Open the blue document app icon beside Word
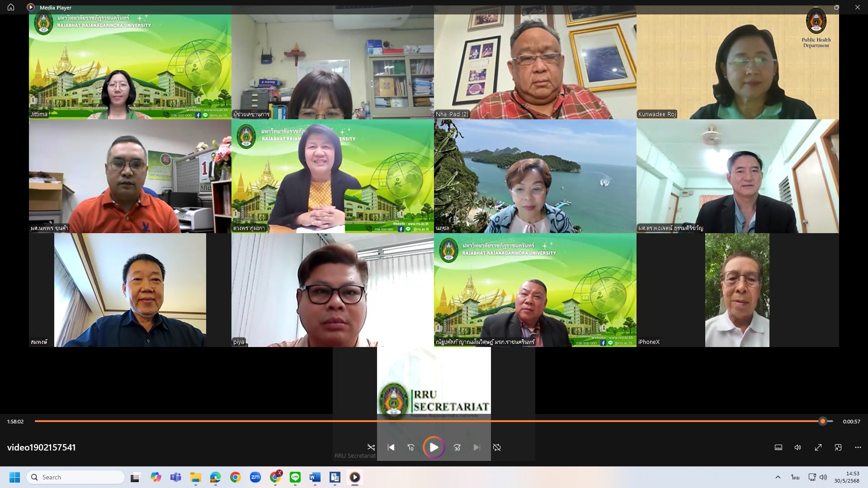Screen dimensions: 868x488 [335, 477]
